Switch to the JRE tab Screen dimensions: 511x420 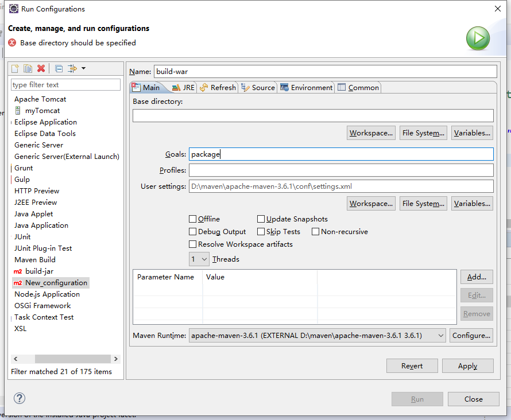(x=184, y=88)
